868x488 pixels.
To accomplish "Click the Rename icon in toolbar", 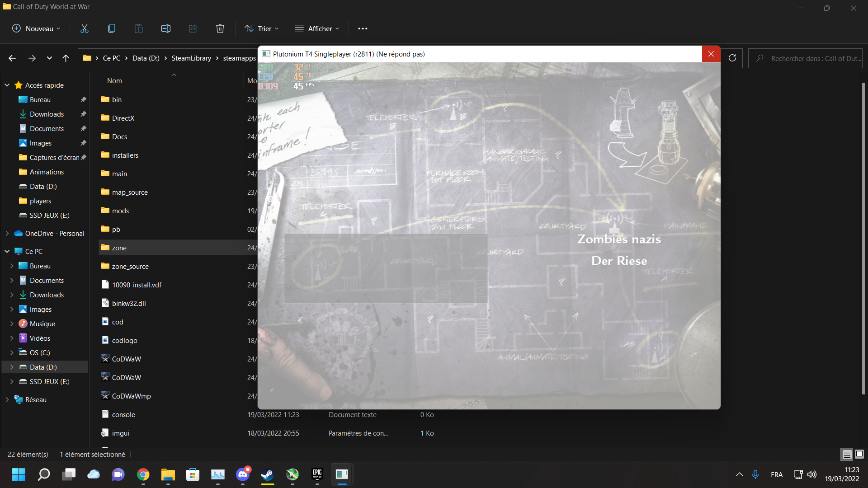I will click(166, 28).
